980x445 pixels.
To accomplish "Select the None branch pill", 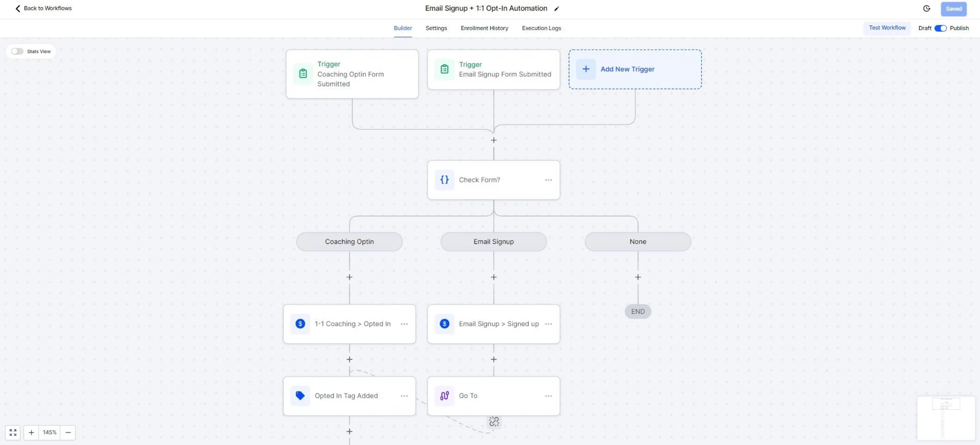I will (638, 241).
